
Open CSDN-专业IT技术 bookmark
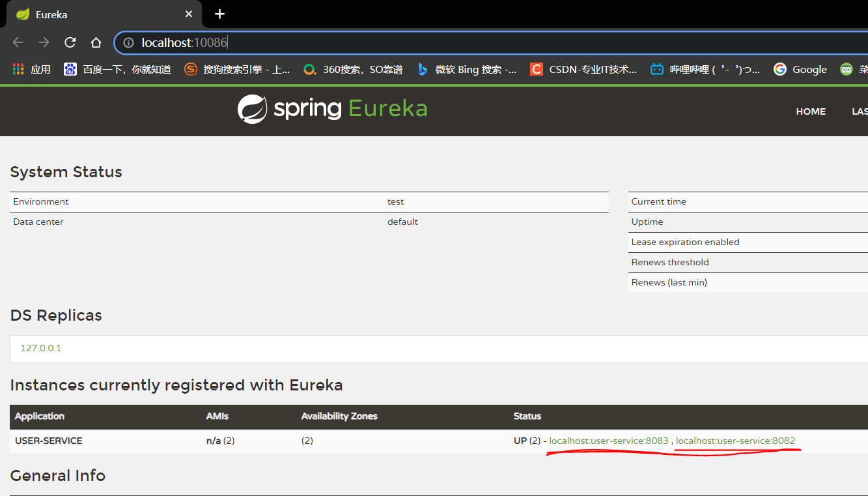583,69
